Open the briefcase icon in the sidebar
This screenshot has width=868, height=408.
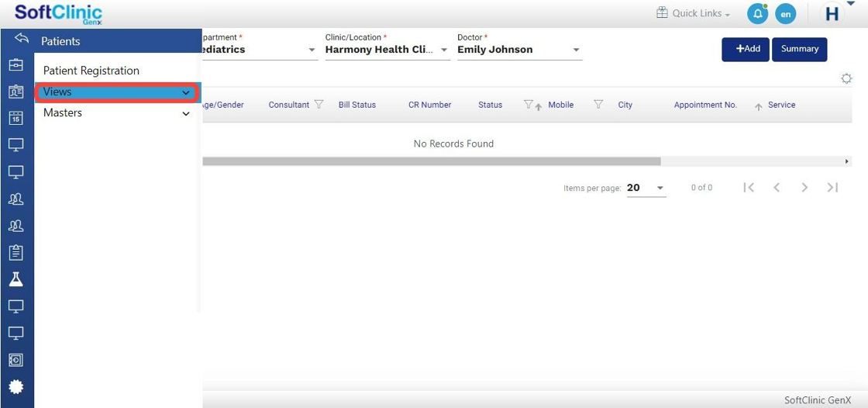point(16,65)
